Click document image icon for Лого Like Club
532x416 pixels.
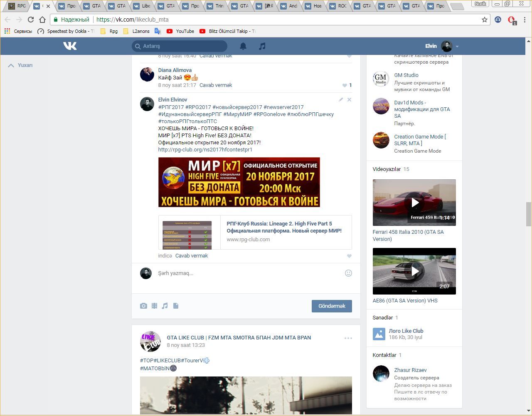379,334
